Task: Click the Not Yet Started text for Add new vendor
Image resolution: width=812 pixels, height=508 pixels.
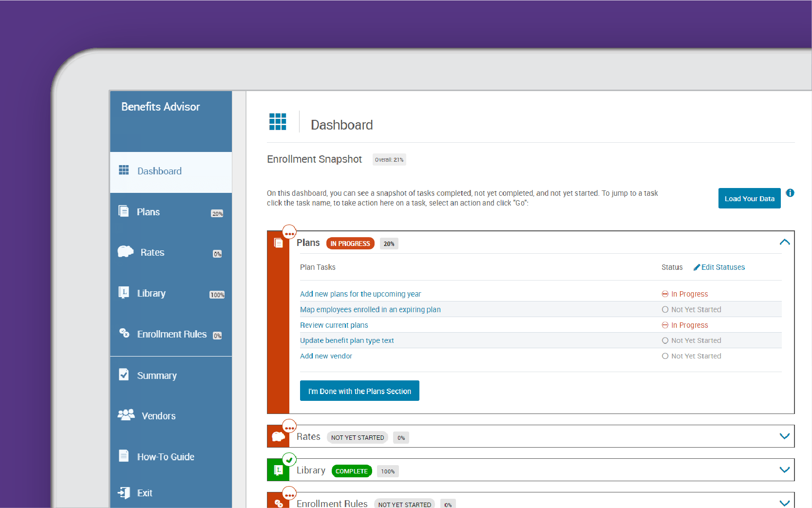Action: [696, 357]
